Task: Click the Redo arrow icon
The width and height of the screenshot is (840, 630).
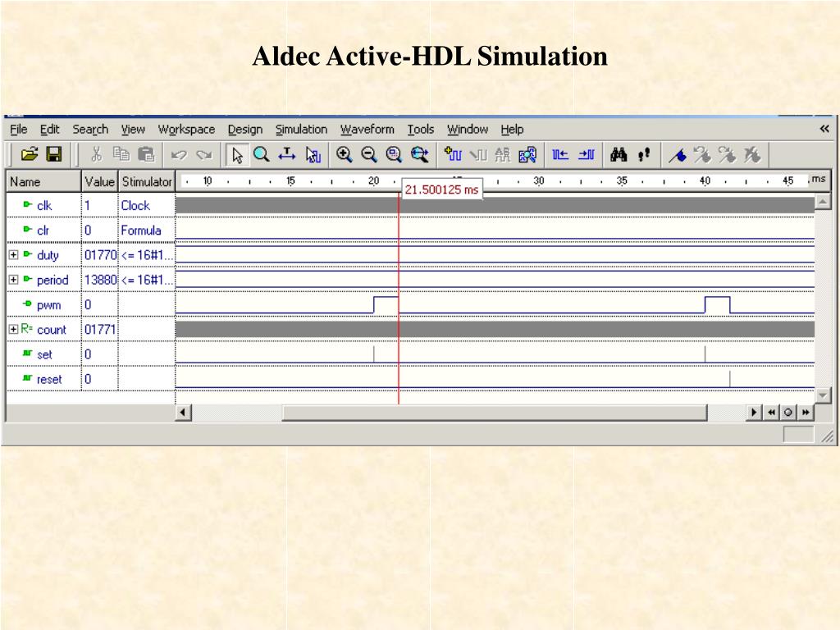Action: click(203, 155)
